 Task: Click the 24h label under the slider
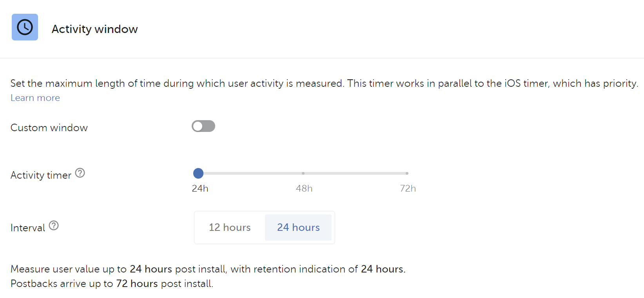[200, 188]
